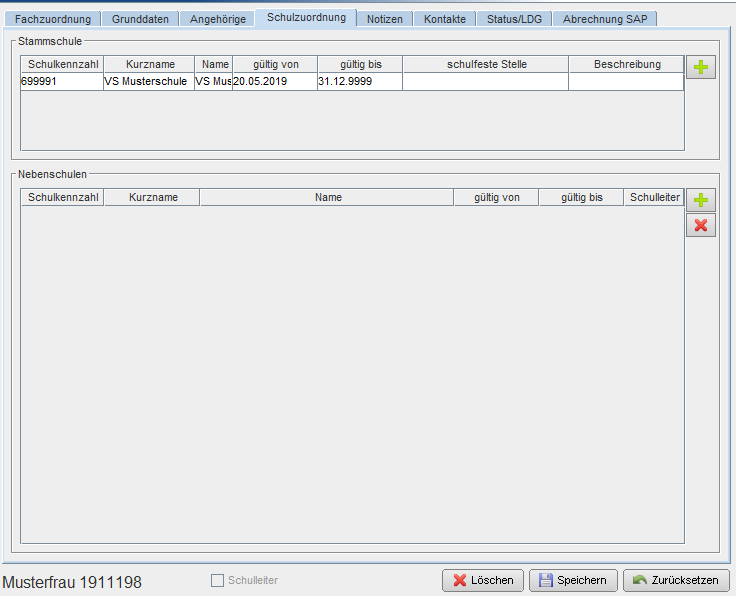Screen dimensions: 736x596
Task: Click the gültig bis cell 31.12.9999
Action: (x=360, y=82)
